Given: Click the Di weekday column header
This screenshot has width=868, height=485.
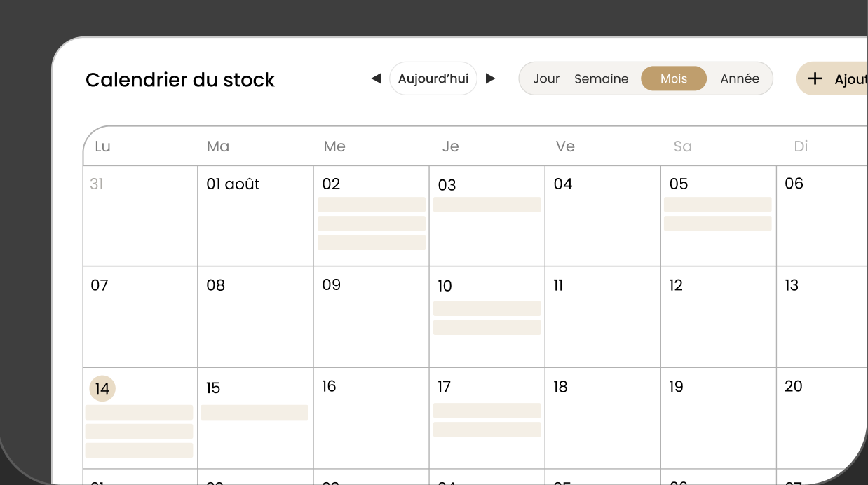Looking at the screenshot, I should (801, 146).
